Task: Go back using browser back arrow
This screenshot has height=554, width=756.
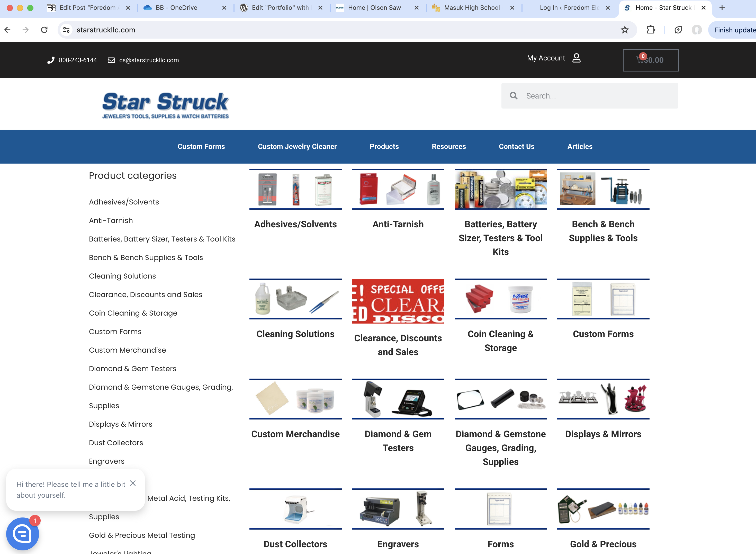Action: pyautogui.click(x=7, y=30)
